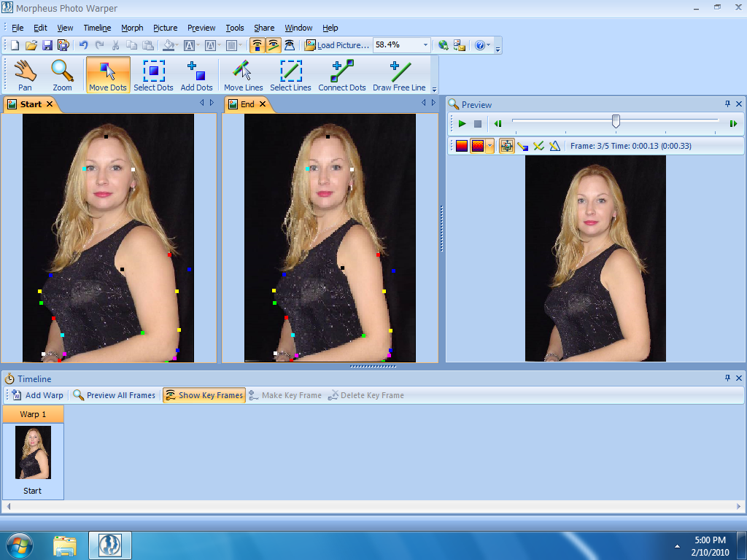Click the Load Picture button
Screen dimensions: 747x560
point(336,45)
